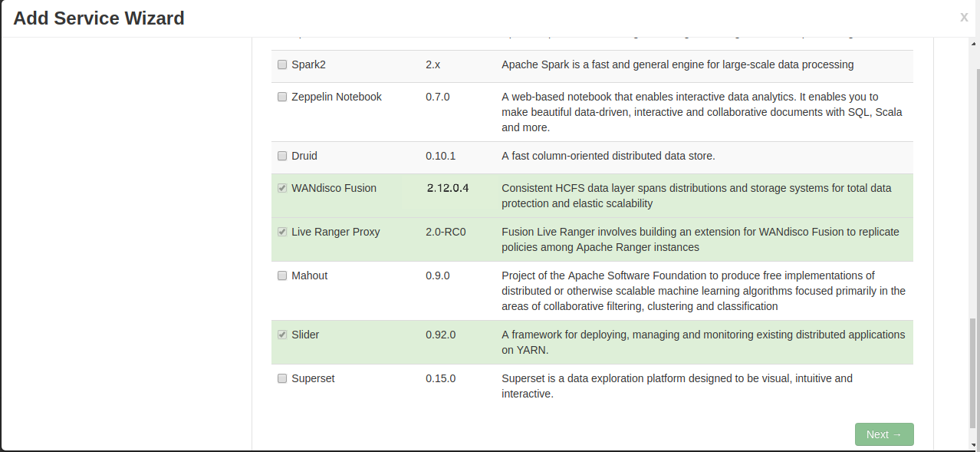Click the Superset data exploration description
Image resolution: width=980 pixels, height=452 pixels.
[677, 386]
